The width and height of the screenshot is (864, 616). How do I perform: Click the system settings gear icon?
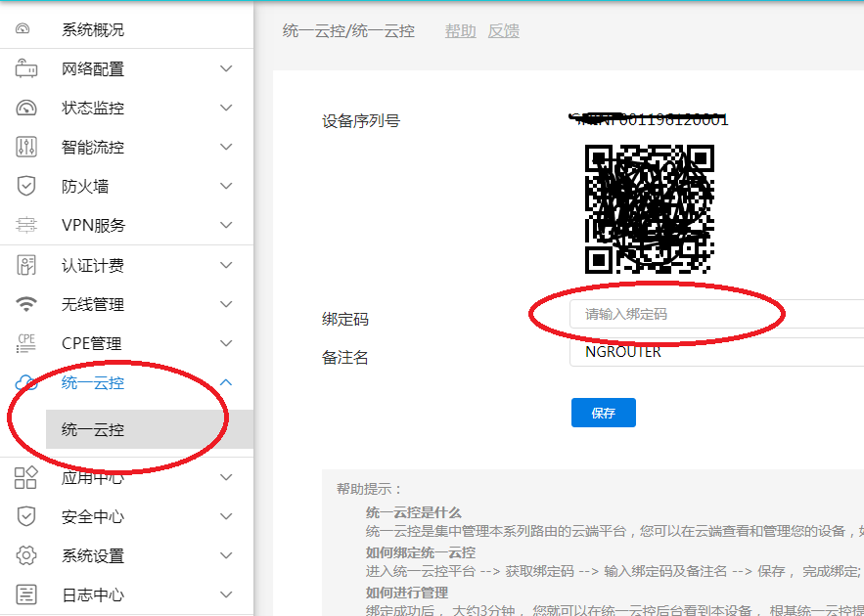[26, 555]
